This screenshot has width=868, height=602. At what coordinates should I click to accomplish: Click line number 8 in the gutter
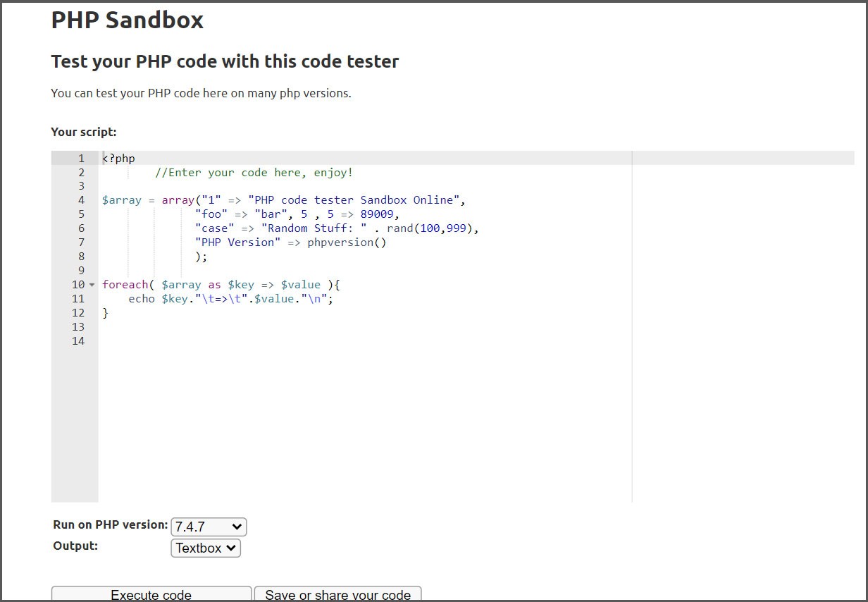(81, 257)
